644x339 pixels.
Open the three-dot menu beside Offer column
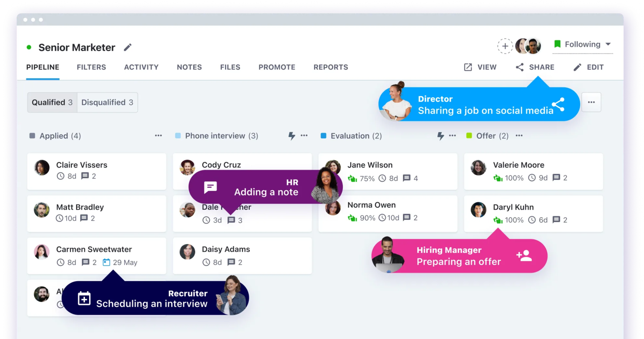pos(519,136)
